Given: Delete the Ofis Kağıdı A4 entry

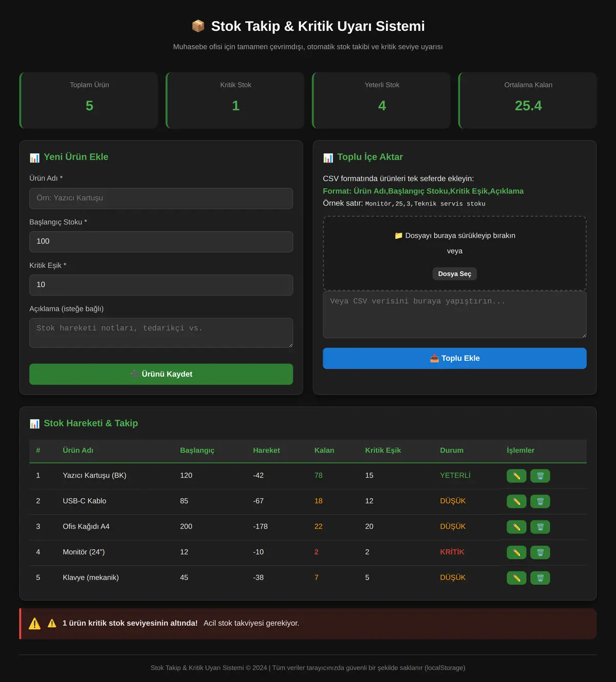Looking at the screenshot, I should pos(540,527).
